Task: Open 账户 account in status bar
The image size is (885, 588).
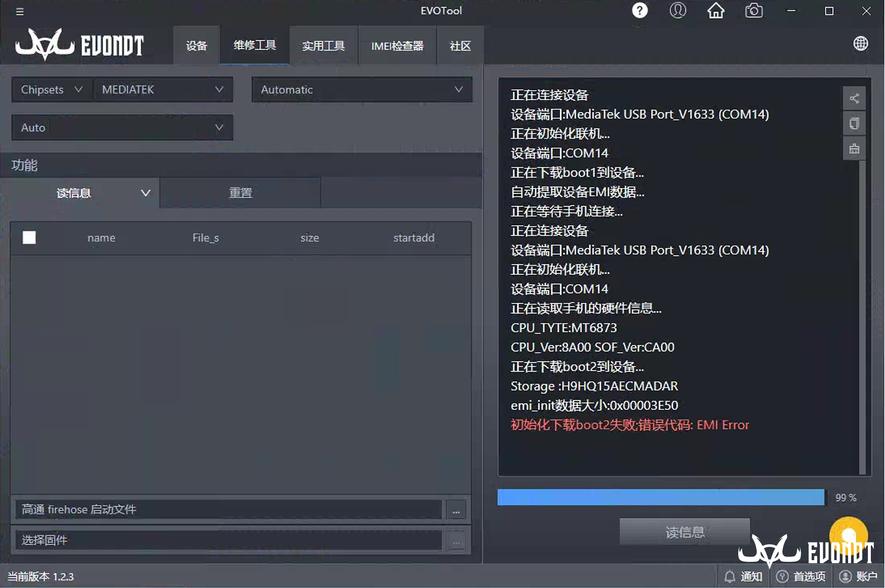Action: (x=858, y=576)
